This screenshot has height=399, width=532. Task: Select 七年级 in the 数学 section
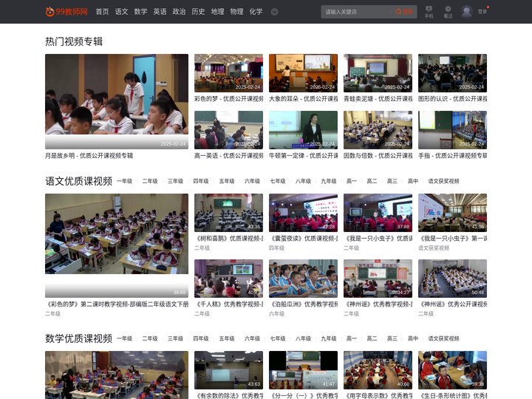[x=278, y=338]
